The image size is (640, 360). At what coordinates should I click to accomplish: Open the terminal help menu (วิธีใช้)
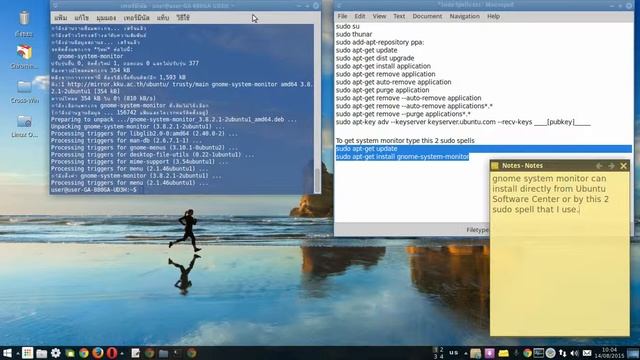[x=183, y=18]
